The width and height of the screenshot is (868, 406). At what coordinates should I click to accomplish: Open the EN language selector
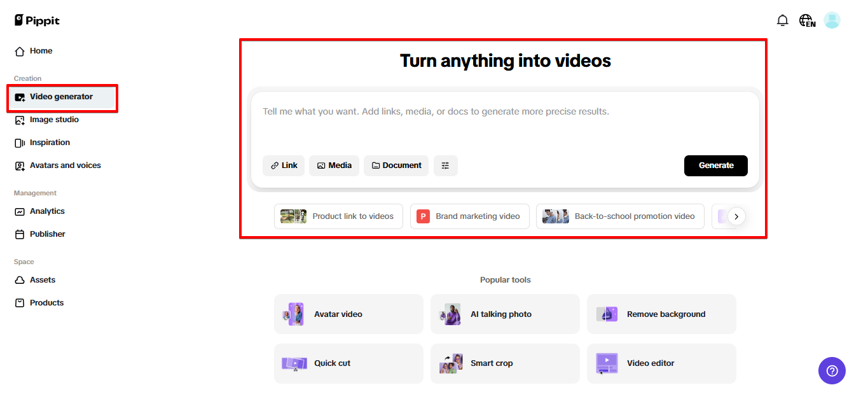click(806, 20)
